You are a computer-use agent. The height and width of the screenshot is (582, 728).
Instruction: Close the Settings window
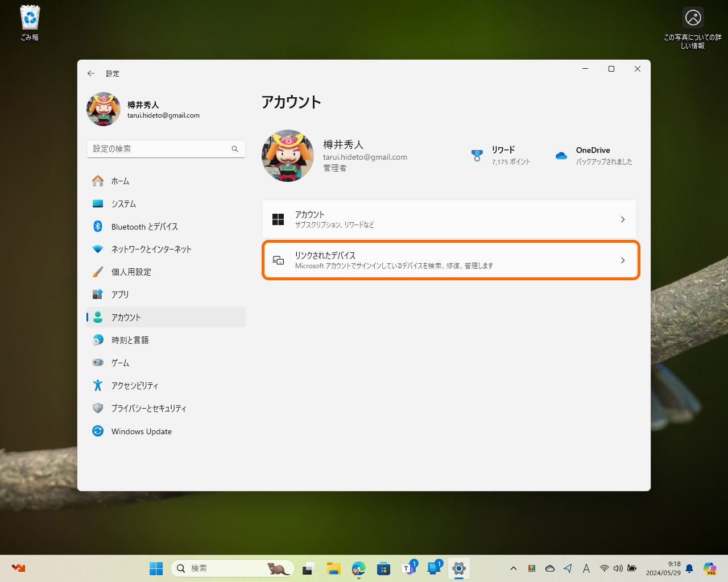638,69
